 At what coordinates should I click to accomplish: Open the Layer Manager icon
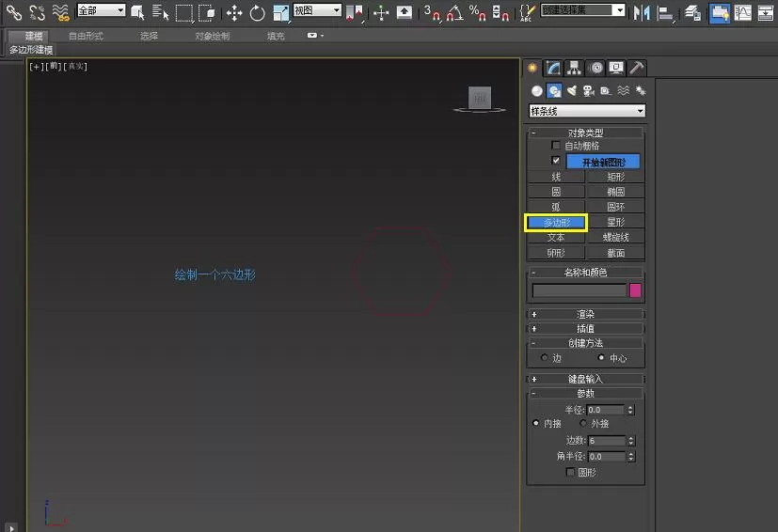pyautogui.click(x=692, y=13)
